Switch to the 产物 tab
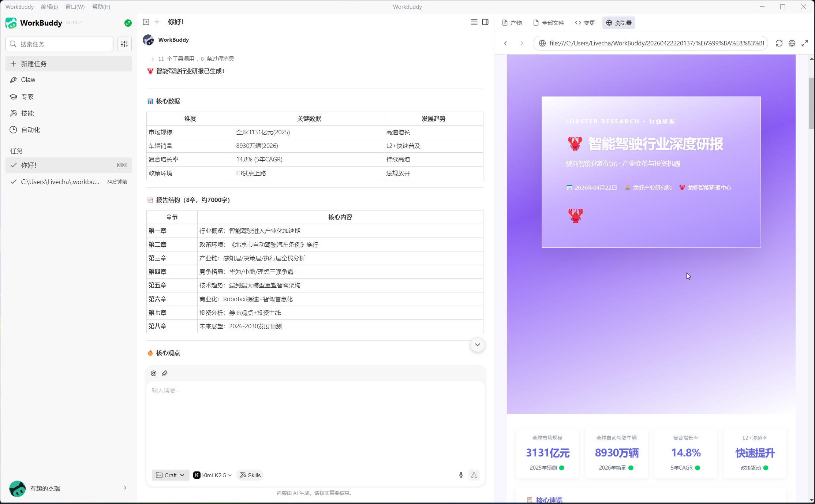815x504 pixels. [512, 23]
